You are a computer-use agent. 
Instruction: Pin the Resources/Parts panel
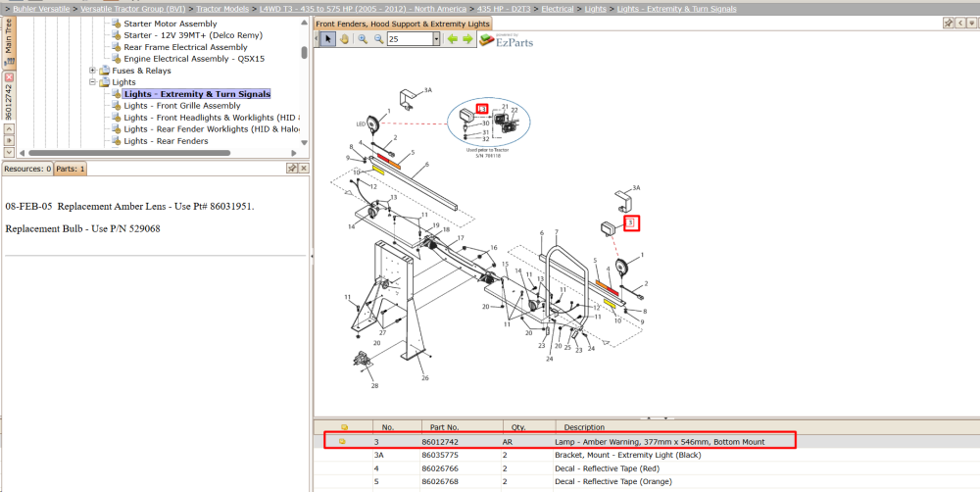(x=292, y=169)
